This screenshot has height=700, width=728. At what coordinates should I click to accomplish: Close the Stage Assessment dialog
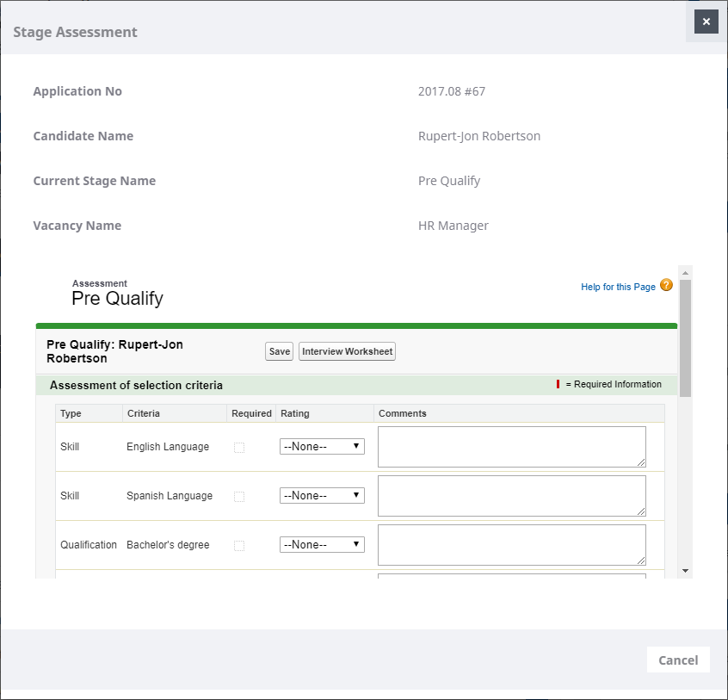point(706,22)
